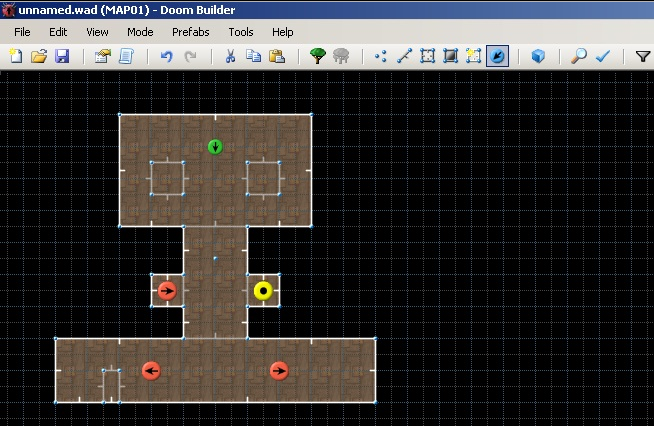Select the red left-facing arrow thing

(151, 371)
